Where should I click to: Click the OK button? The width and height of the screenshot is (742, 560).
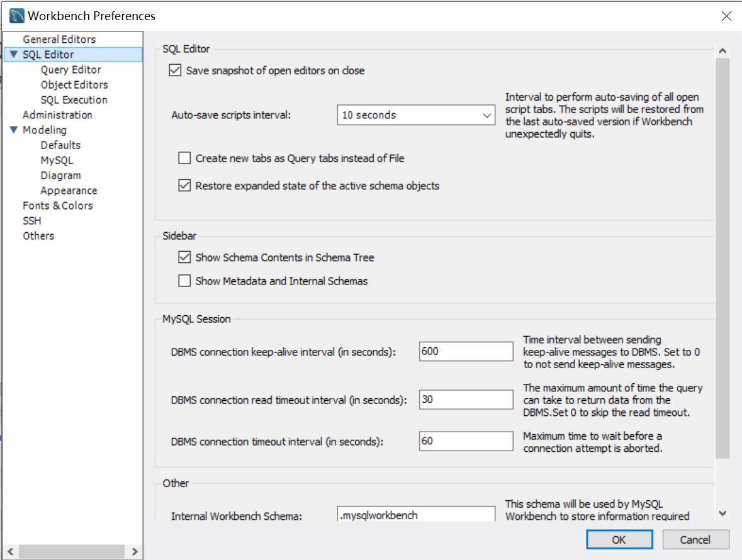619,540
